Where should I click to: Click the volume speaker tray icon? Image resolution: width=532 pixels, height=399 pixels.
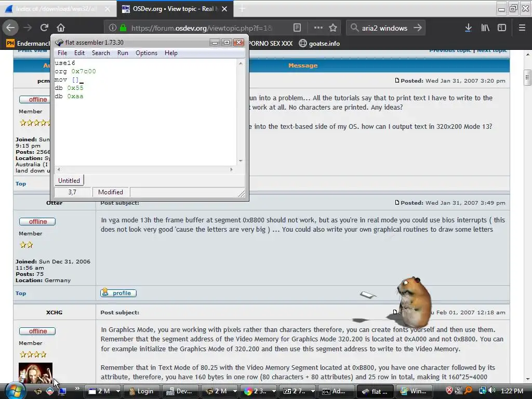(x=492, y=391)
